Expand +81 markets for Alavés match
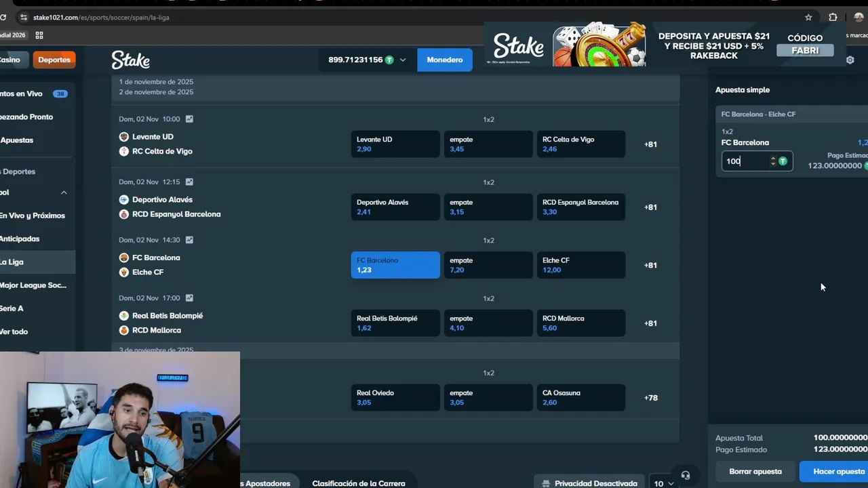This screenshot has width=868, height=488. (650, 207)
